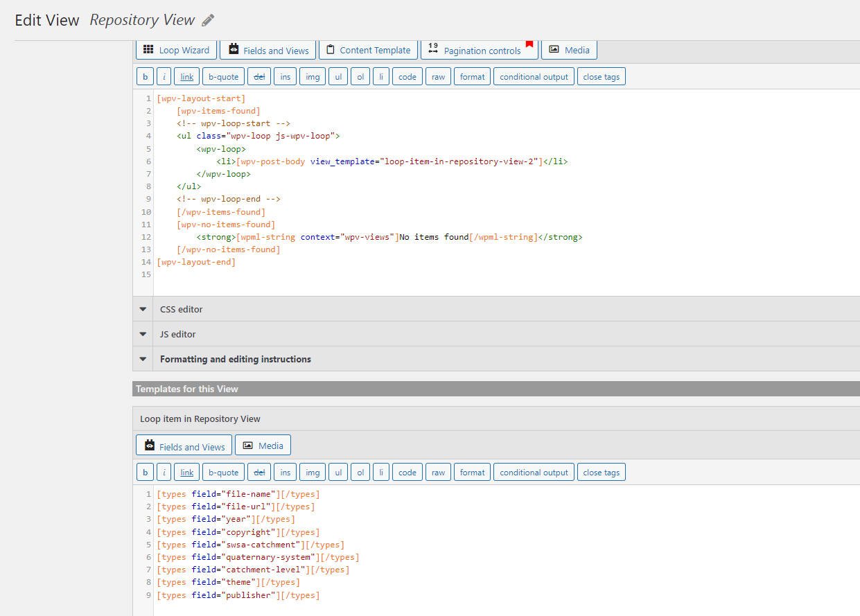The image size is (860, 616).
Task: Edit the view title with the pencil icon
Action: tap(208, 21)
